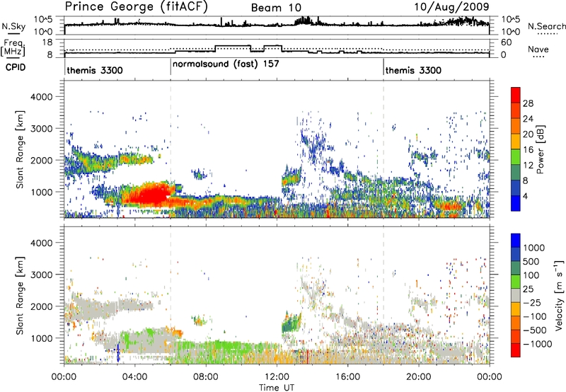Click "themis 3300" CPID label starting at 18:00
This screenshot has height=392, width=566.
413,70
